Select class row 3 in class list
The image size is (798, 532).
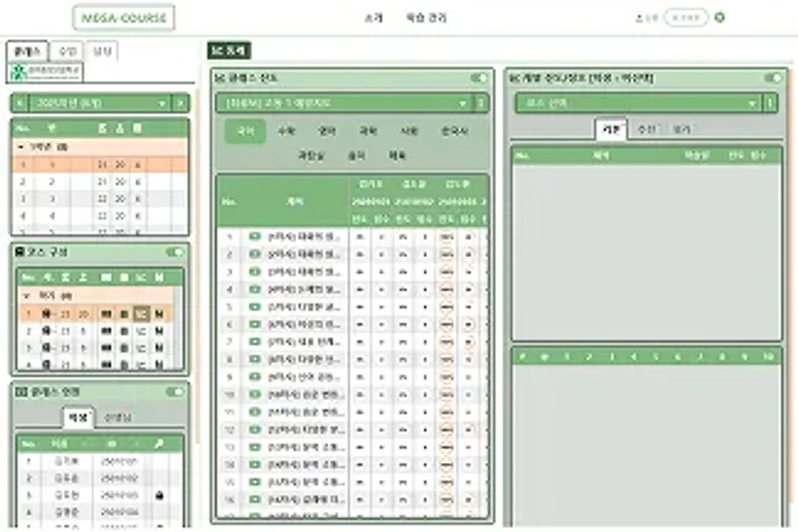[100, 199]
